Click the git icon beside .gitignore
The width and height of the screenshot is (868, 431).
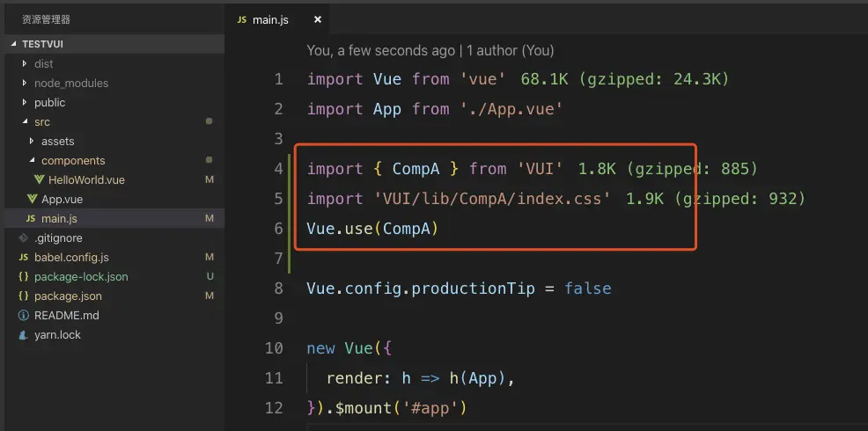tap(23, 237)
